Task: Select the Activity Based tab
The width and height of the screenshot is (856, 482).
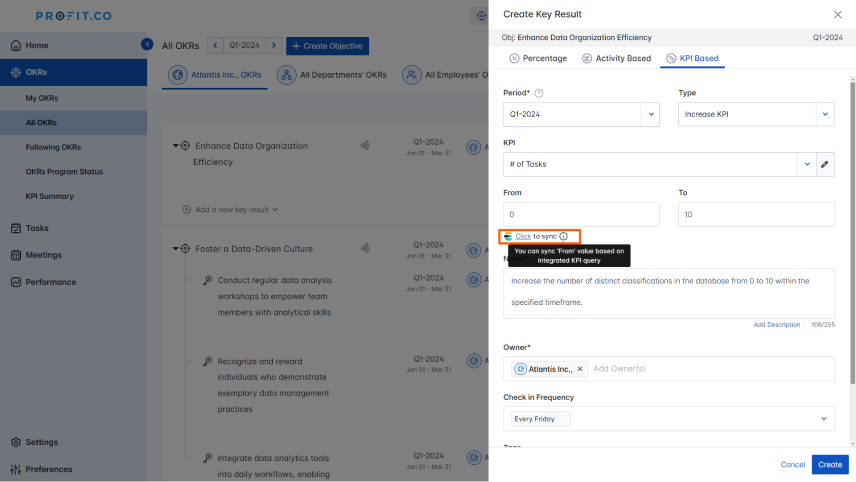Action: (x=616, y=58)
